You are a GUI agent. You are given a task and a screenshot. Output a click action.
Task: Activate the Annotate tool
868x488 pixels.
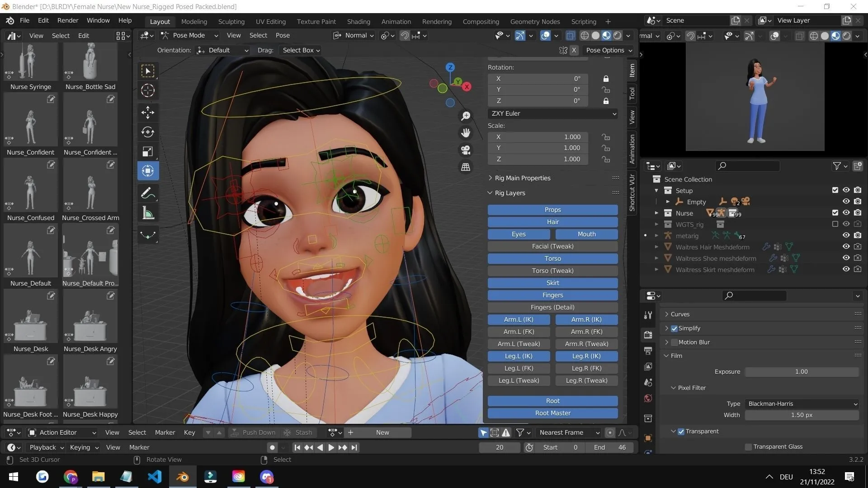coord(147,193)
